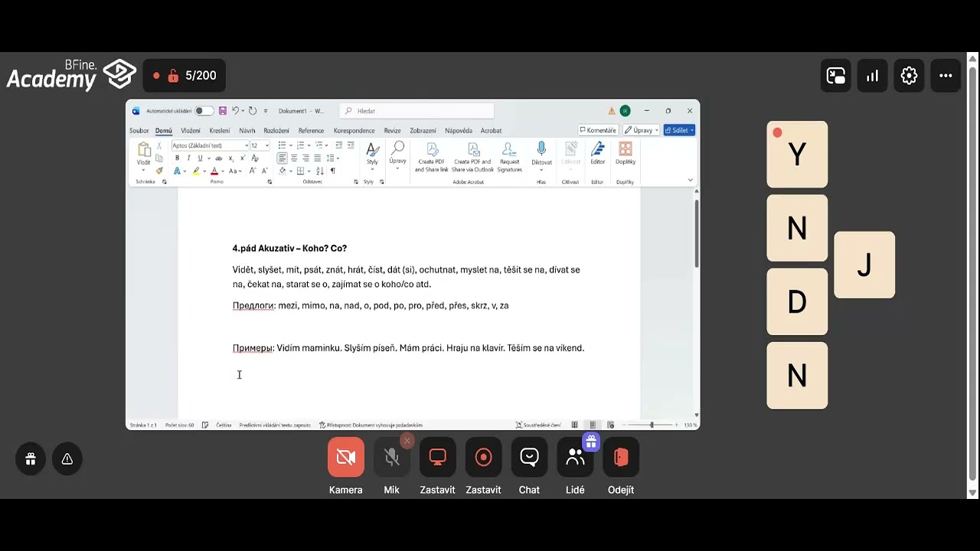Click Zastavit recording button
Viewport: 980px width, 551px height.
[x=484, y=457]
